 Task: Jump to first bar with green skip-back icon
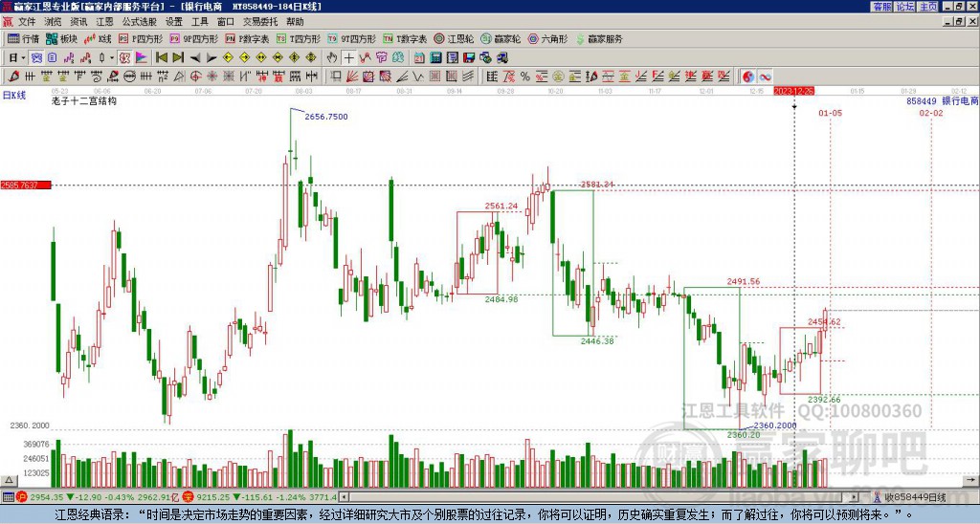161,58
